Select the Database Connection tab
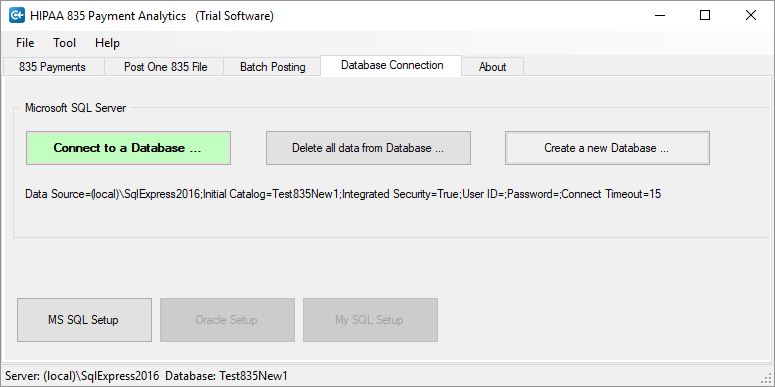Viewport: 775px width, 387px height. click(x=391, y=65)
